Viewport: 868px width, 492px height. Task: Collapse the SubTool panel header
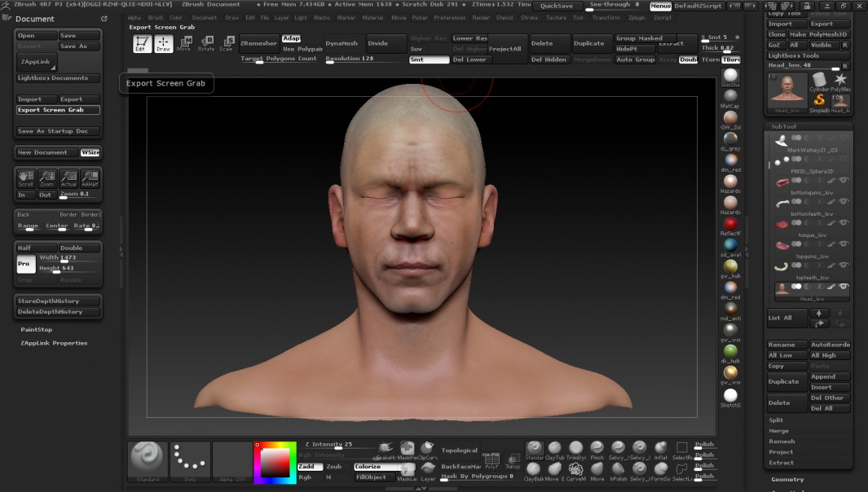784,126
